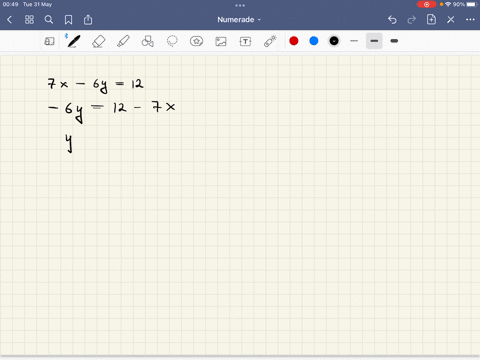Go back with the left chevron
The width and height of the screenshot is (480, 360).
pyautogui.click(x=9, y=20)
